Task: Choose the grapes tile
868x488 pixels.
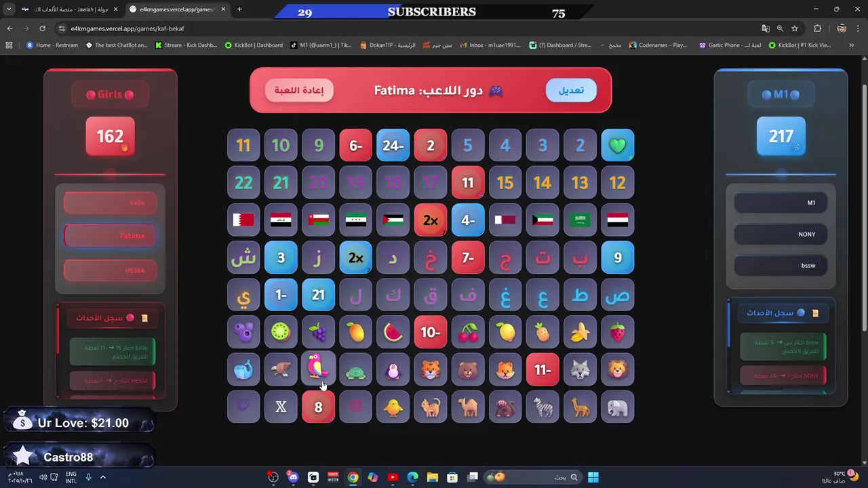Action: 318,332
